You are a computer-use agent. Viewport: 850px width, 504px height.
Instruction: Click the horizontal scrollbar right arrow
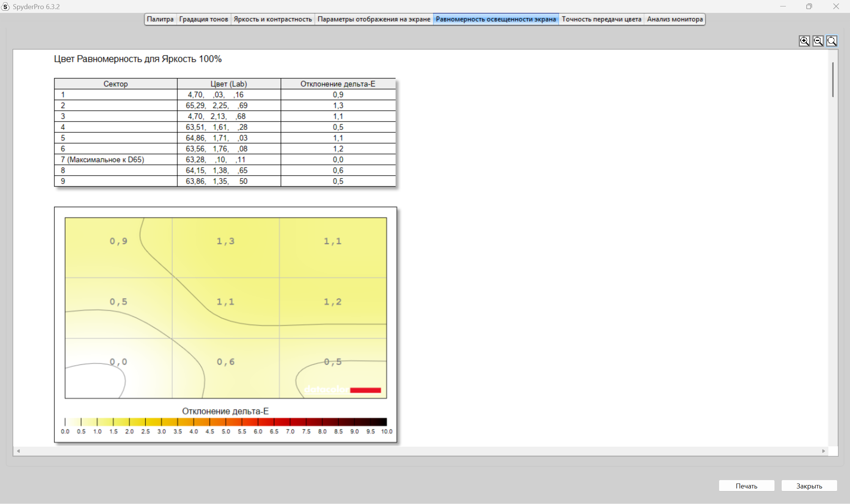(823, 451)
